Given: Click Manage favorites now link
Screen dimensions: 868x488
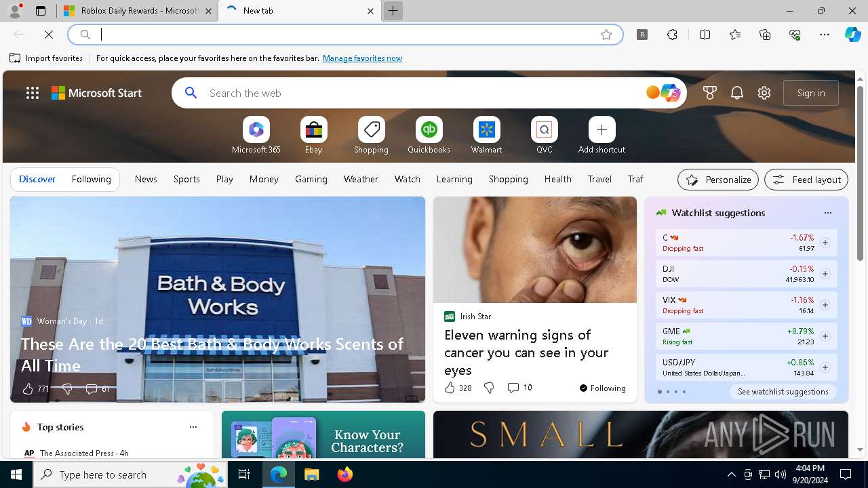Looking at the screenshot, I should click(x=362, y=58).
